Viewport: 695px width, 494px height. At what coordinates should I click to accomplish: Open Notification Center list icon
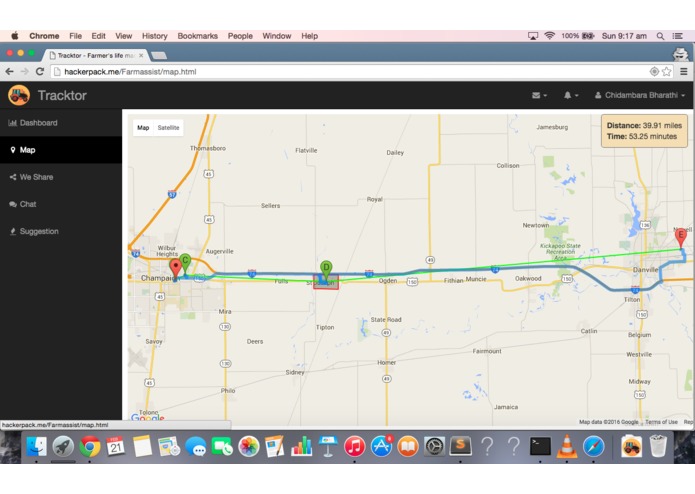677,36
